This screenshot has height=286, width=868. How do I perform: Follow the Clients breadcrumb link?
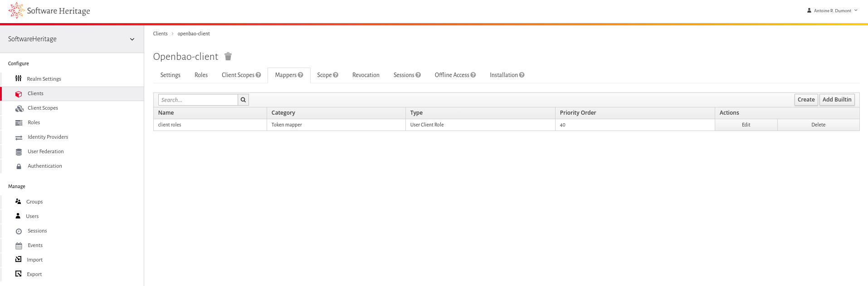[x=160, y=34]
